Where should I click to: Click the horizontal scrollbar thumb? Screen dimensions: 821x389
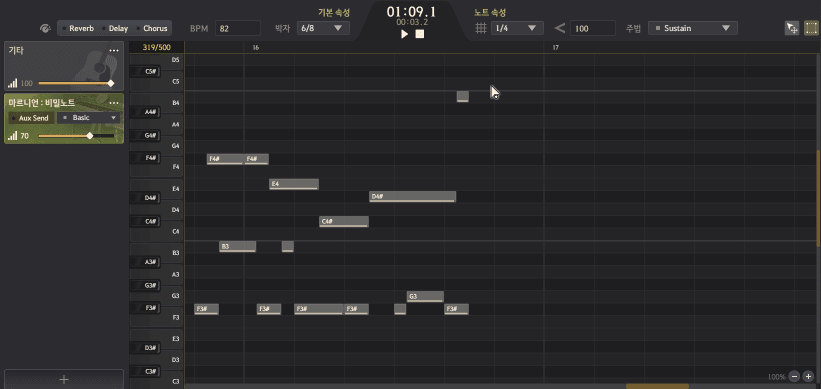(657, 386)
